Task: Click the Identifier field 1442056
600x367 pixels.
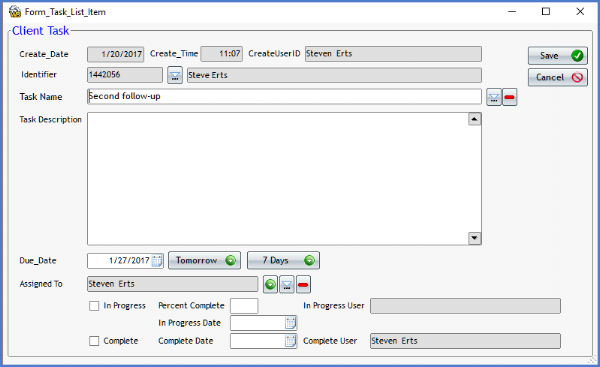Action: [x=125, y=75]
